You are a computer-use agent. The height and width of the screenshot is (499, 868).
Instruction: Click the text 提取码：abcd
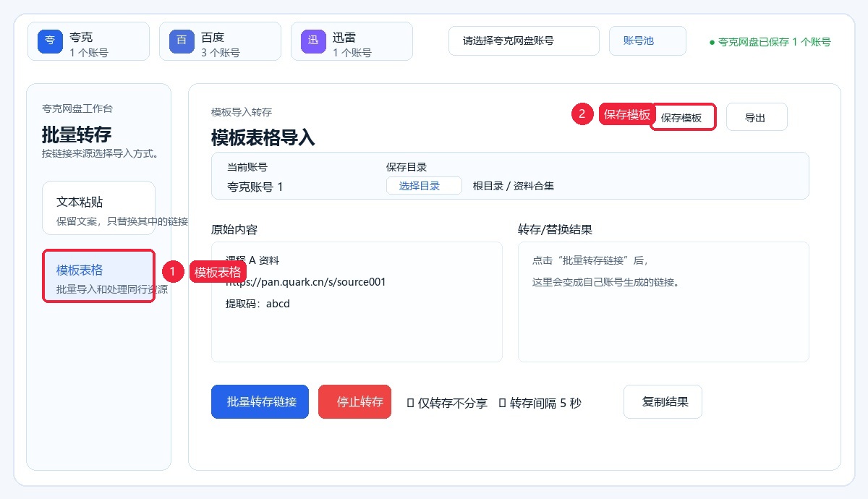pyautogui.click(x=258, y=304)
